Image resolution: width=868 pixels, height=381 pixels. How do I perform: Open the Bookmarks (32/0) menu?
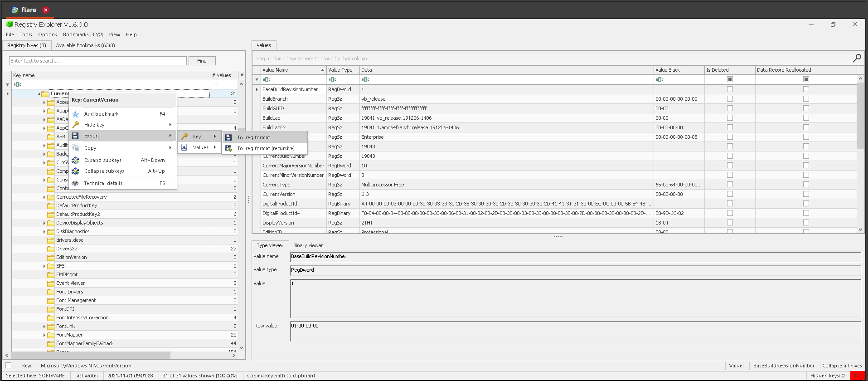coord(83,34)
